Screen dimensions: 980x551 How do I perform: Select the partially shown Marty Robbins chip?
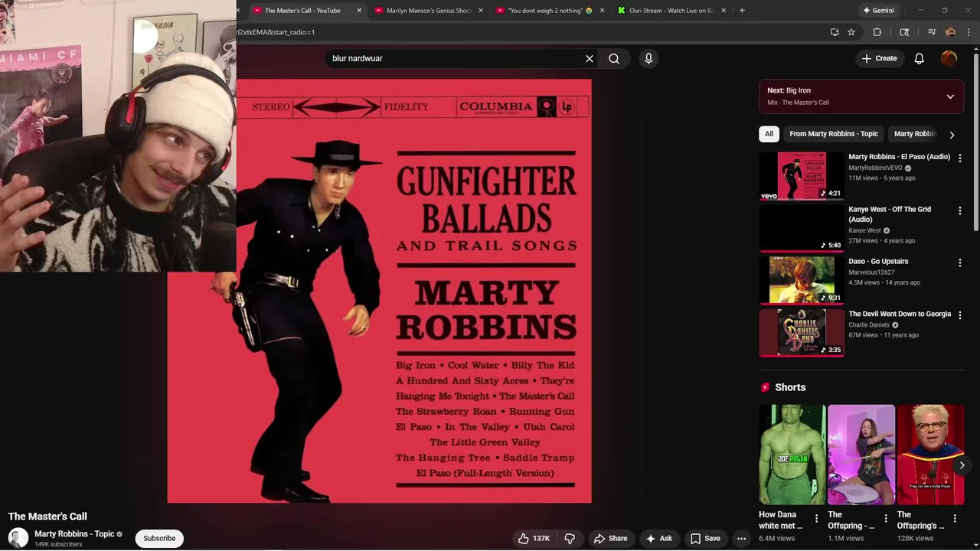[914, 134]
